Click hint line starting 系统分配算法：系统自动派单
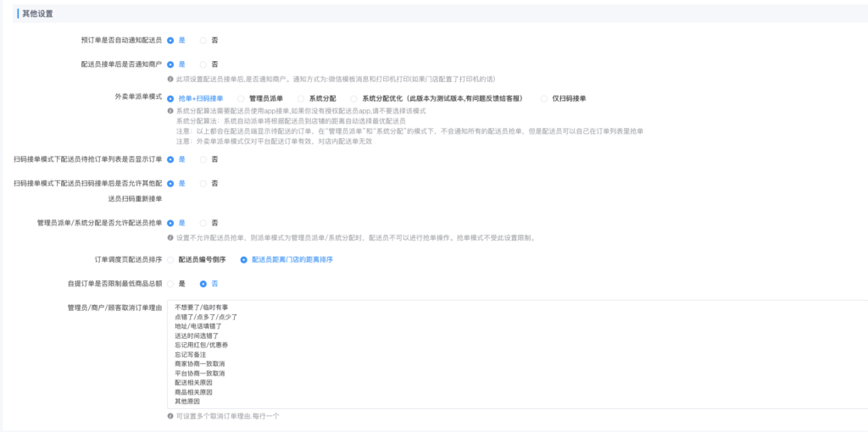Image resolution: width=868 pixels, height=432 pixels. (292, 121)
